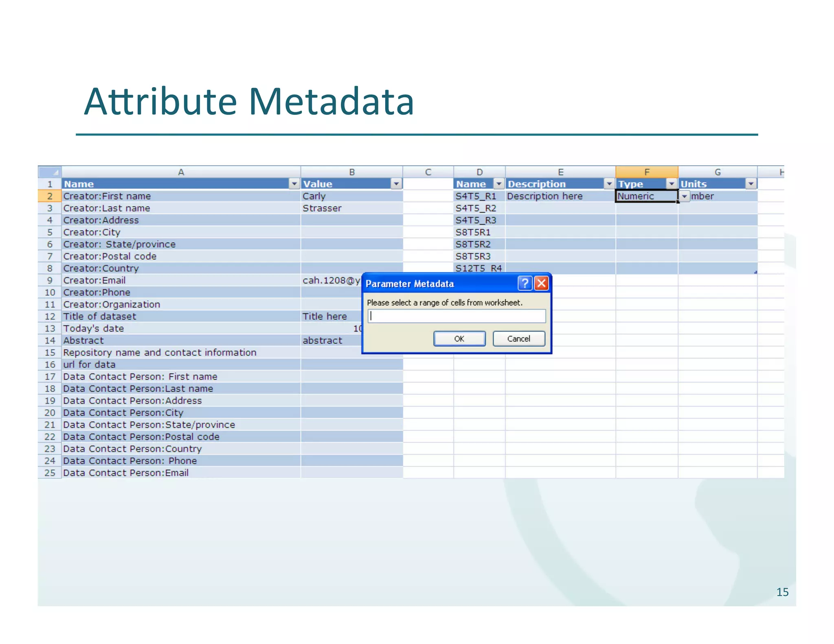
Task: Select row 2 header
Action: (50, 196)
